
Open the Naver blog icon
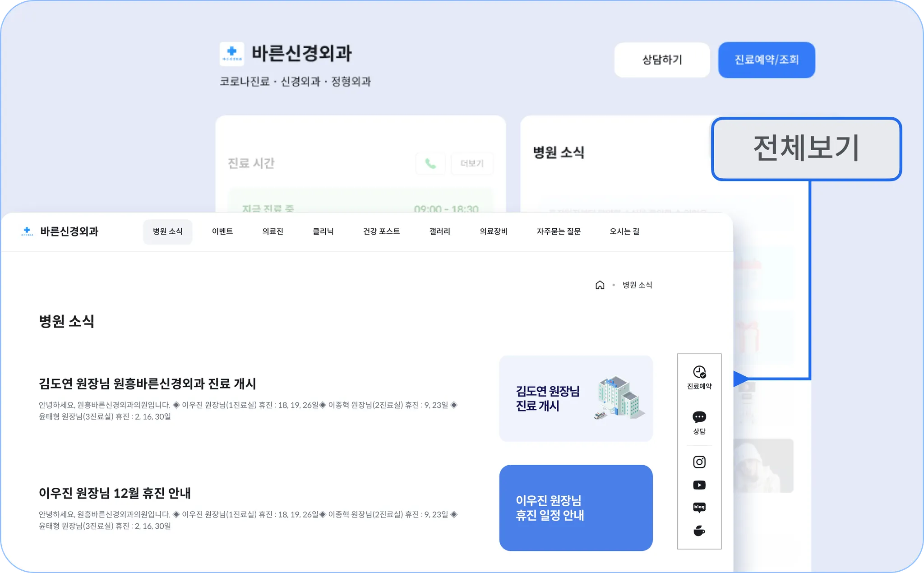pos(699,508)
